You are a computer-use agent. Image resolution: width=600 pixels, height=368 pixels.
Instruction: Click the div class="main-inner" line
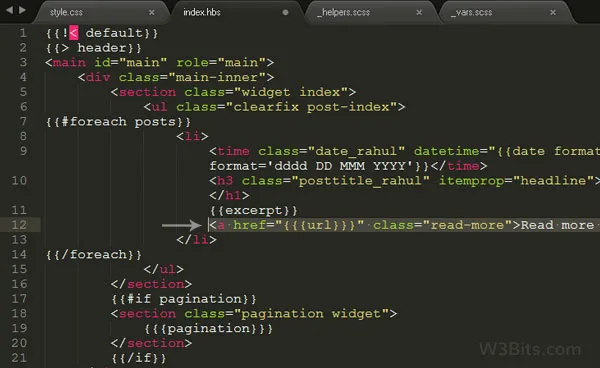tap(176, 77)
